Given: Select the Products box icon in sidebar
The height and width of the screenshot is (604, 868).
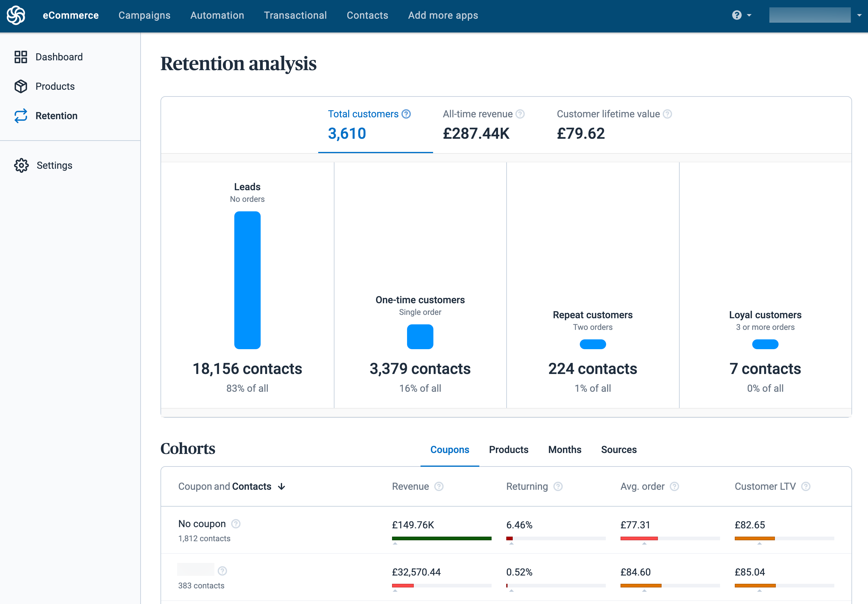Looking at the screenshot, I should pos(21,86).
